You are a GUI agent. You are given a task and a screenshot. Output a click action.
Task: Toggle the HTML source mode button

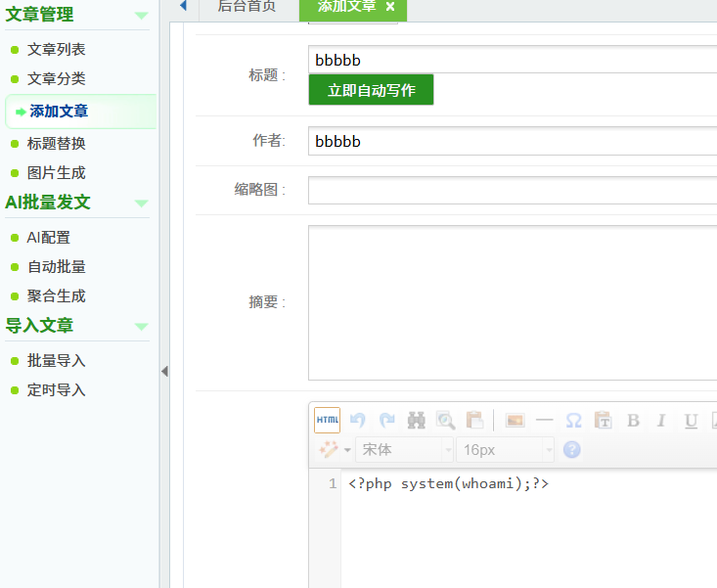click(x=327, y=420)
